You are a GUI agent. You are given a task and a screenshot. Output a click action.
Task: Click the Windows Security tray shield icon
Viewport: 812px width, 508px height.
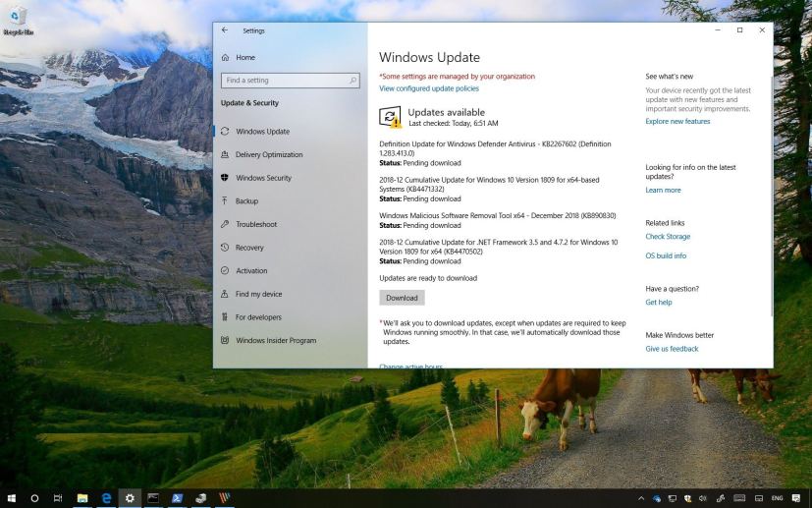(687, 499)
